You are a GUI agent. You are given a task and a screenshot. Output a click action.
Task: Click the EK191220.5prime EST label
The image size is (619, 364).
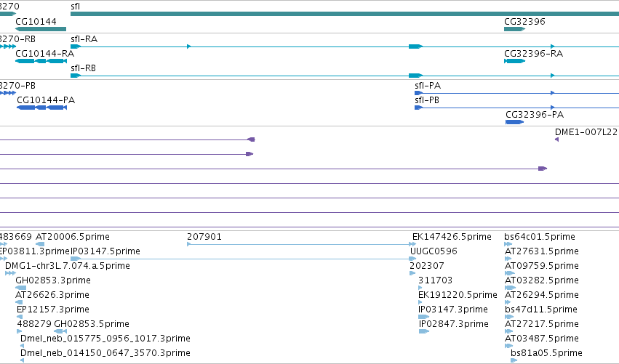[x=458, y=295]
